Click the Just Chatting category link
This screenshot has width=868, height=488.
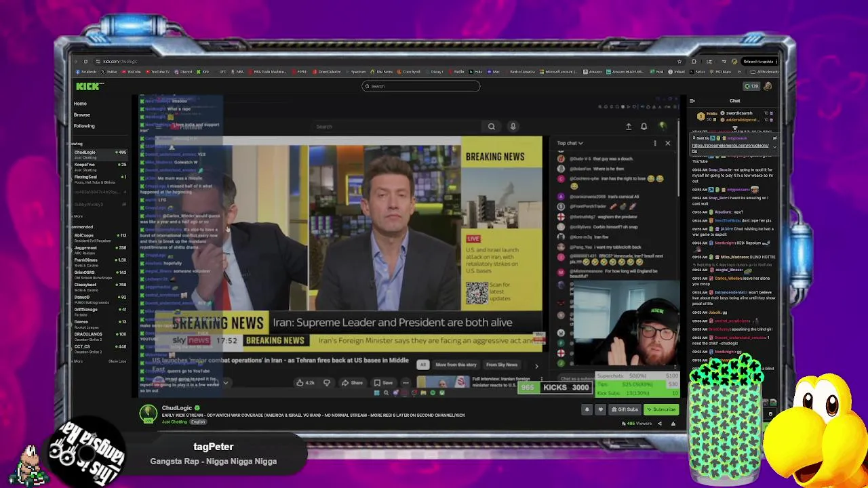pos(174,422)
